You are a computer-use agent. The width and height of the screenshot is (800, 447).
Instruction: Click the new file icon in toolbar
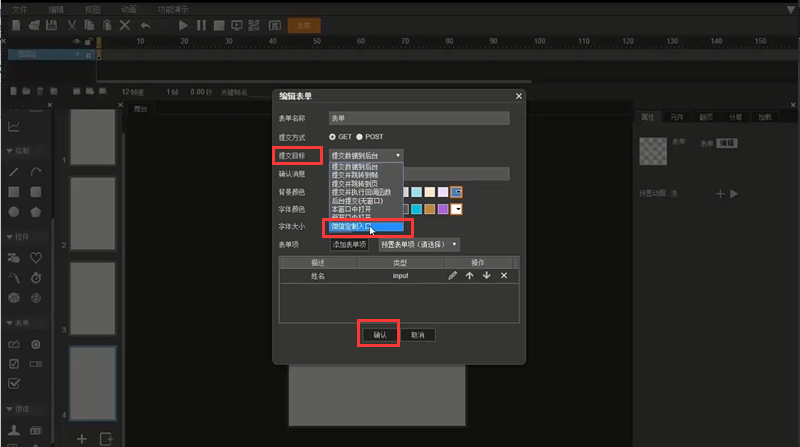click(x=16, y=25)
